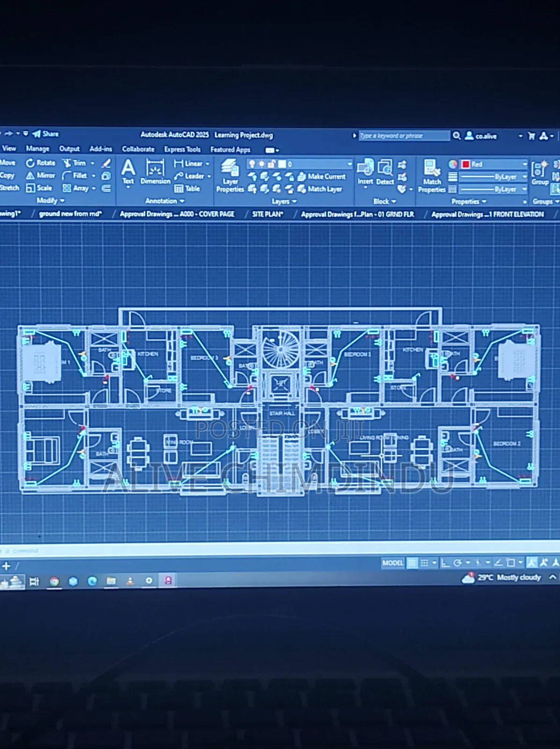The width and height of the screenshot is (560, 749).
Task: Insert a Table
Action: point(187,189)
